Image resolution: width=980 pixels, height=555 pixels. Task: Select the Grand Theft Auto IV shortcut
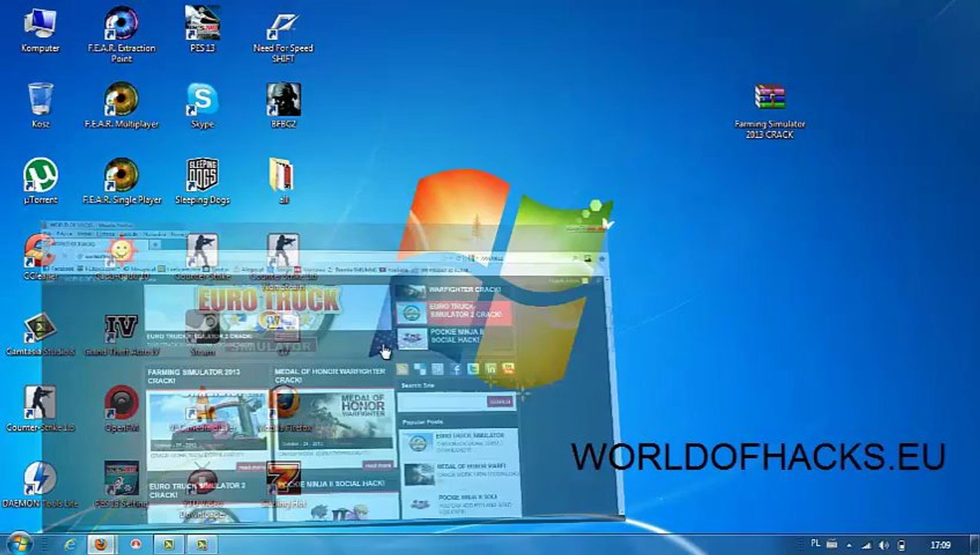pos(121,333)
